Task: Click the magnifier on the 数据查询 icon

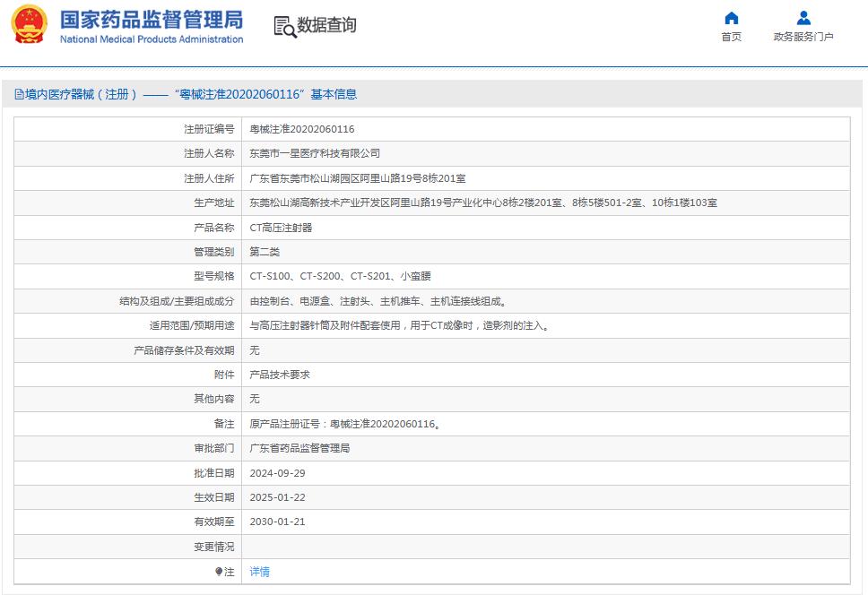Action: click(289, 30)
